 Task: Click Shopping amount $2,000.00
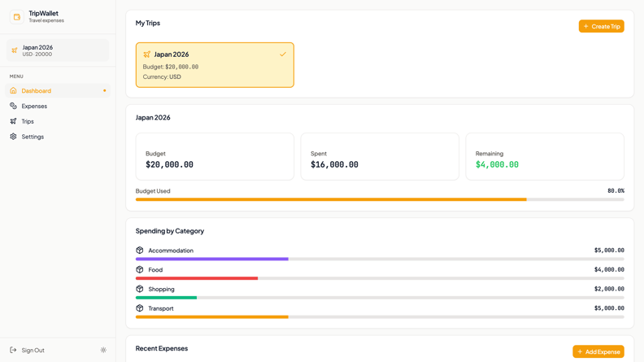point(609,289)
